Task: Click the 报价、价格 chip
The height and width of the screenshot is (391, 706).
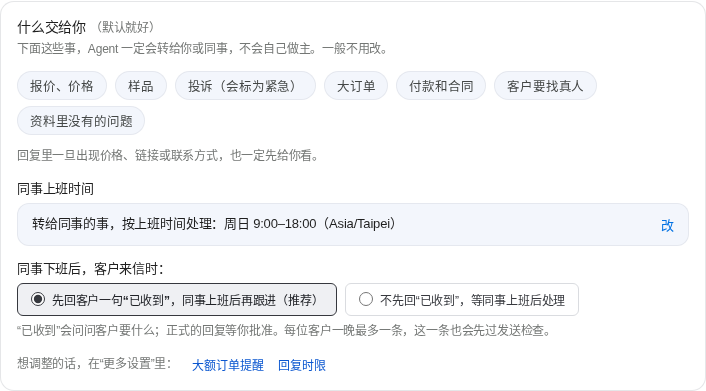Action: [x=62, y=86]
